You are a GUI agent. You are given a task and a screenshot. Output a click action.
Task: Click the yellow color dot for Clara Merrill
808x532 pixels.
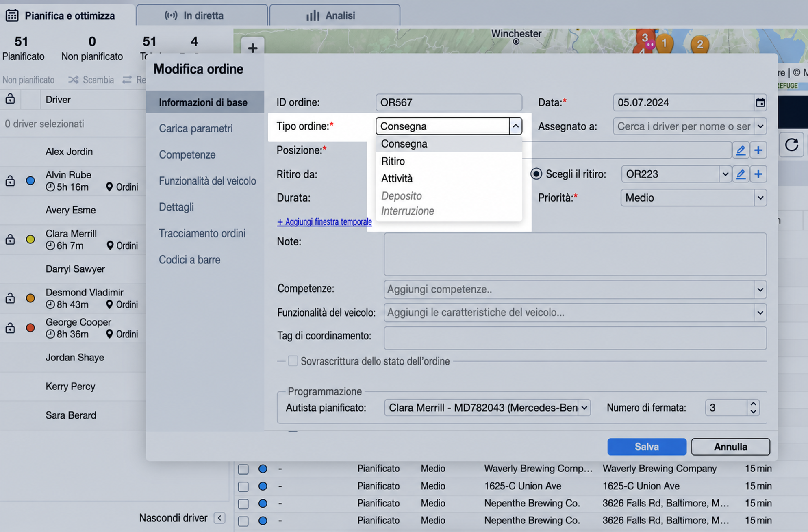30,239
